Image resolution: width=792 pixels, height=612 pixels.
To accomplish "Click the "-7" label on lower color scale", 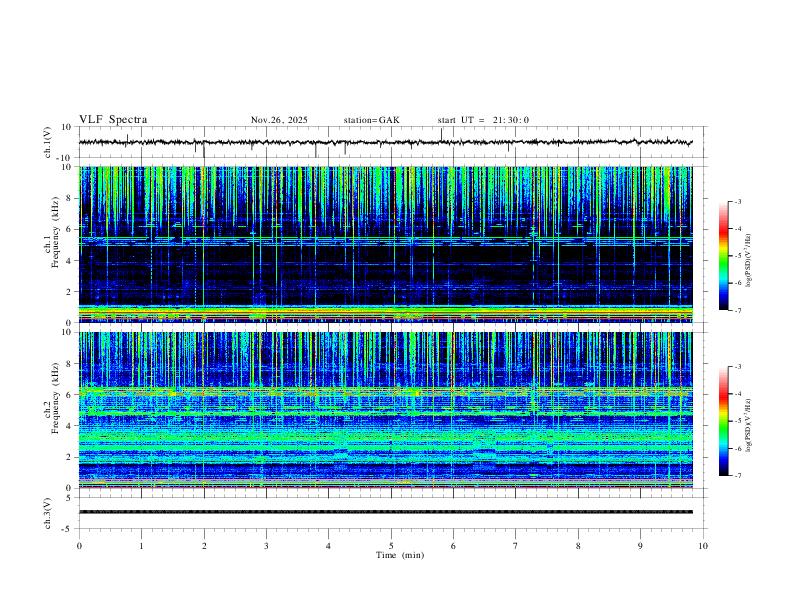I will pos(737,476).
